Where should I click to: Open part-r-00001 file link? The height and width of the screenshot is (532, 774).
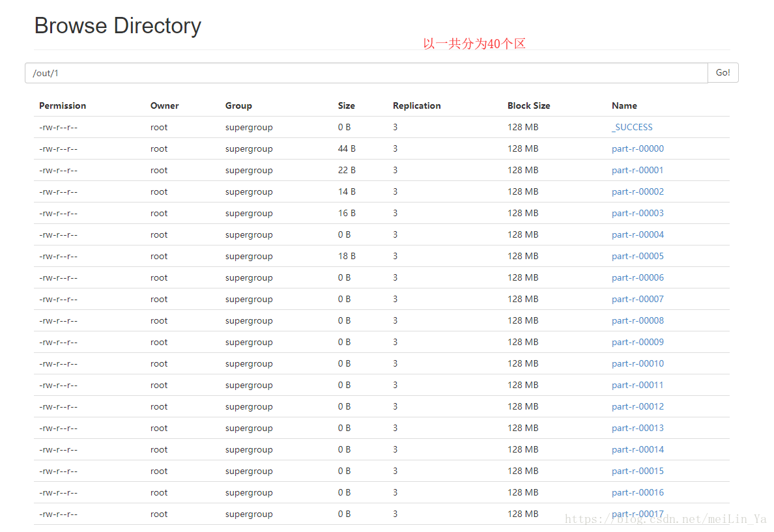click(637, 170)
